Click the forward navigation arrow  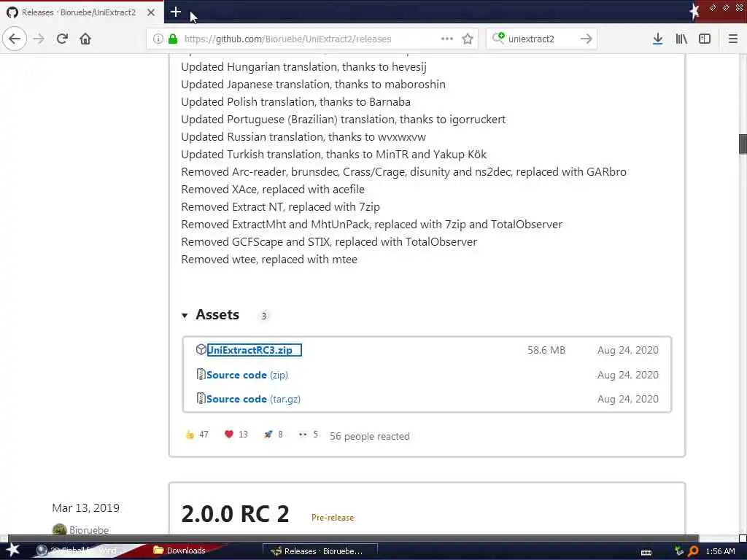tap(39, 39)
